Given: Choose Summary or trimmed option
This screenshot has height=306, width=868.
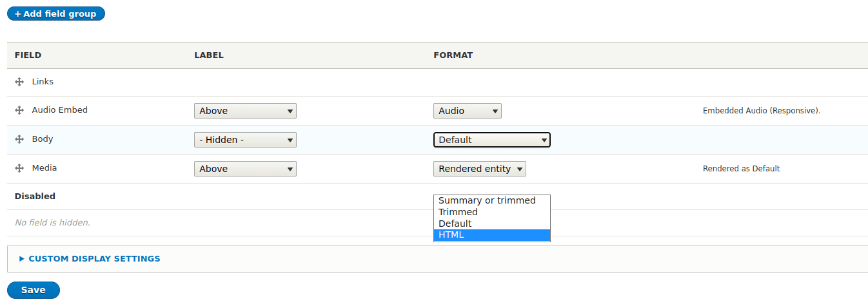Looking at the screenshot, I should [492, 200].
